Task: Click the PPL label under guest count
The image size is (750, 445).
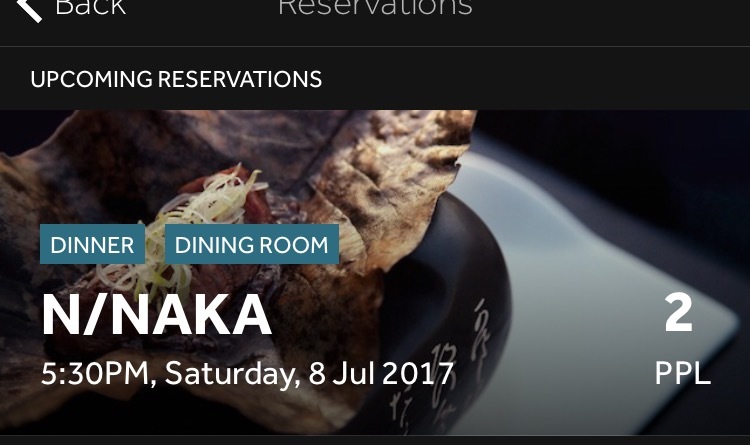Action: point(683,373)
